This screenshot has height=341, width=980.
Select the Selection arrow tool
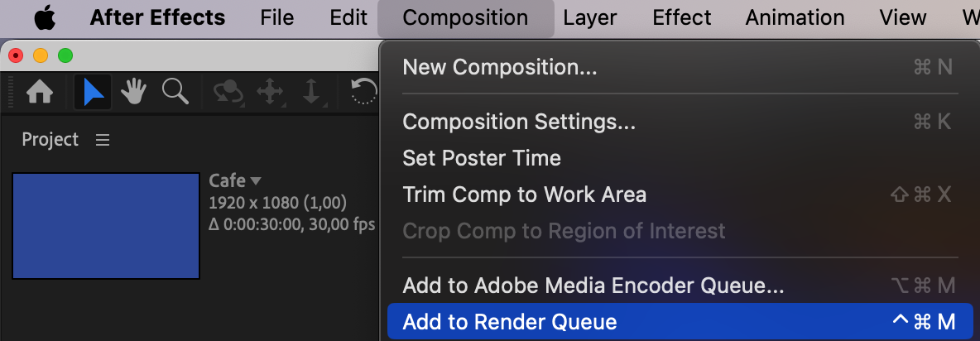click(x=93, y=93)
